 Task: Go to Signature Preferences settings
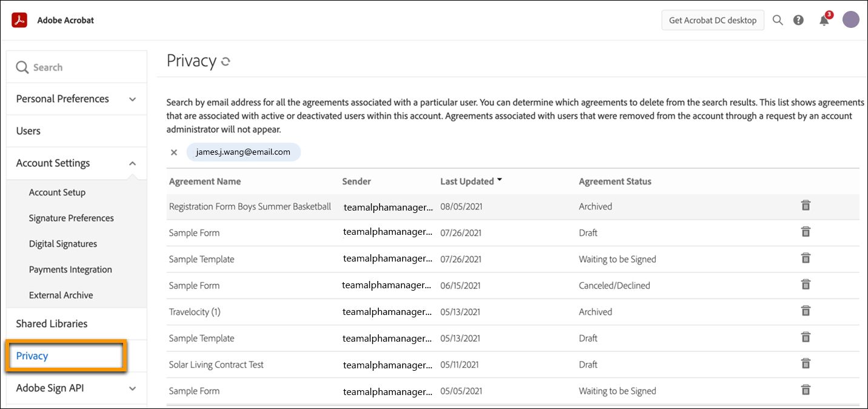click(71, 218)
